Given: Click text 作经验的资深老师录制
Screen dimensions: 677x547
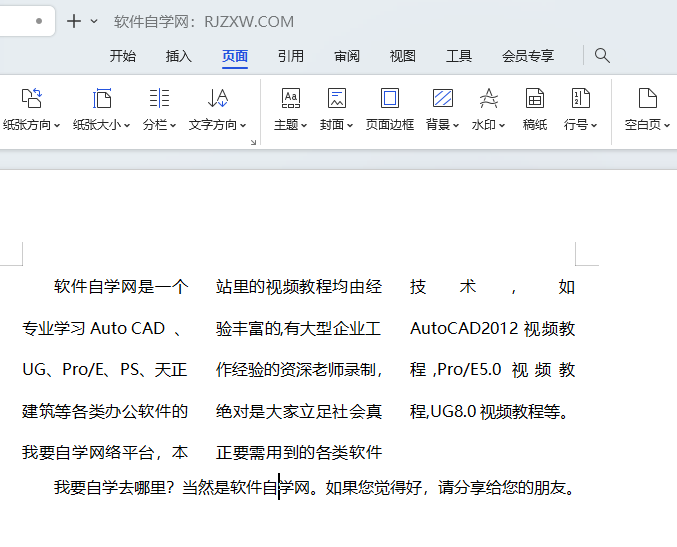Looking at the screenshot, I should point(295,370).
